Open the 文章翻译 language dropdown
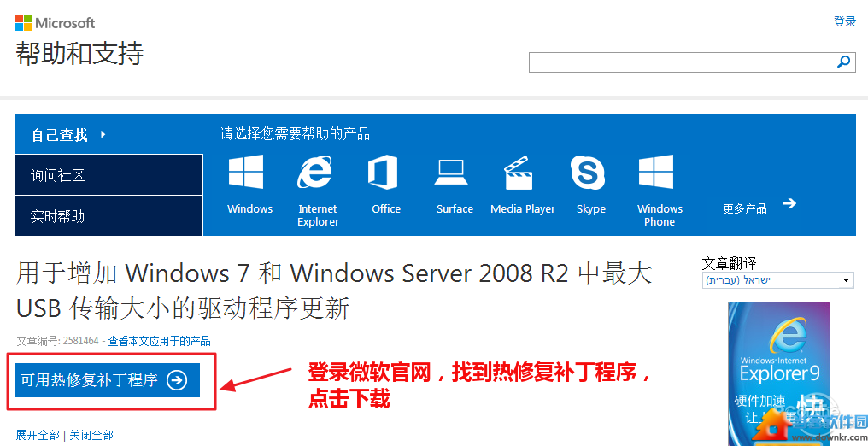The width and height of the screenshot is (868, 446). pyautogui.click(x=778, y=280)
